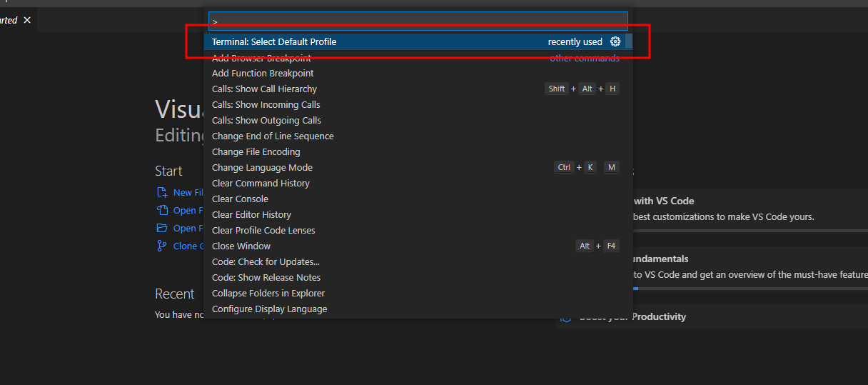Screen dimensions: 868x385
Task: Click the gear icon beside Terminal: Select Default Profile
Action: pos(615,41)
